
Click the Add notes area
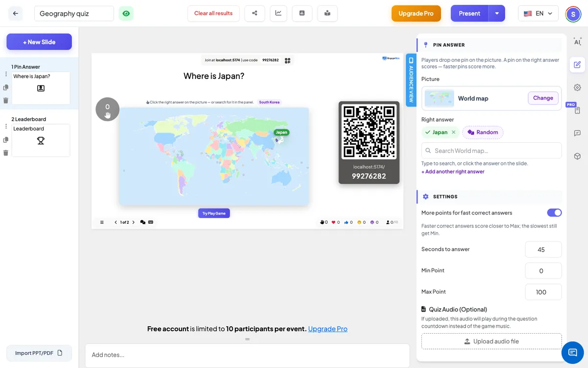[247, 355]
